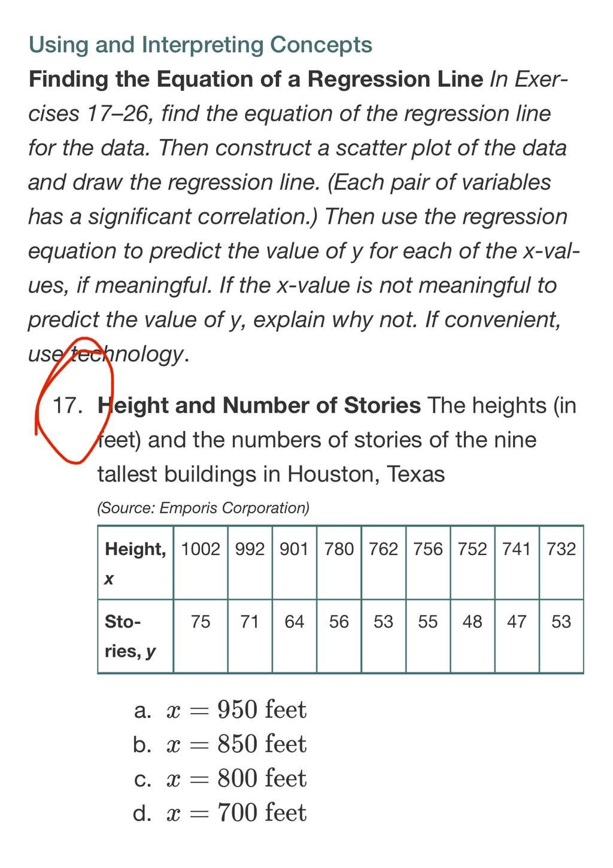613x868 pixels.
Task: Click option b, x = 850 feet
Action: [220, 744]
